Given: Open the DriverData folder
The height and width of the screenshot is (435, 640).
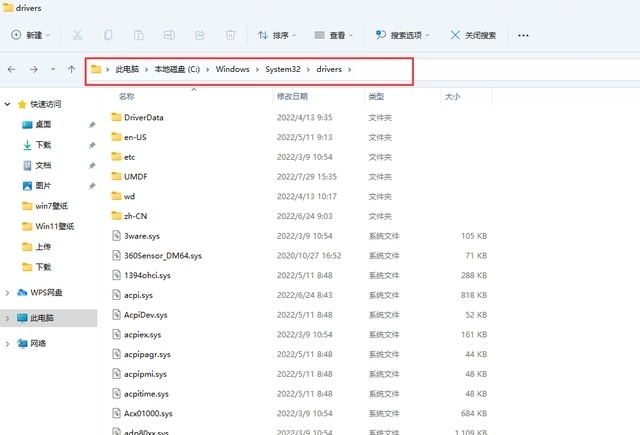Looking at the screenshot, I should pyautogui.click(x=143, y=117).
